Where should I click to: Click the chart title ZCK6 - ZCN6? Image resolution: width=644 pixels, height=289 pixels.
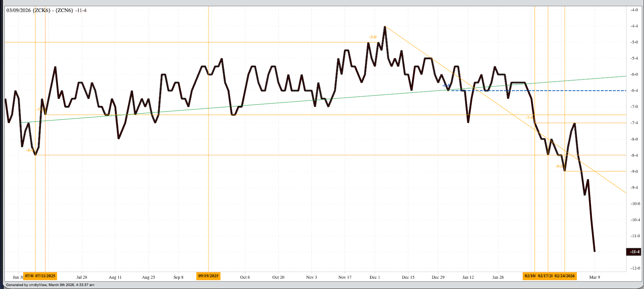point(47,10)
